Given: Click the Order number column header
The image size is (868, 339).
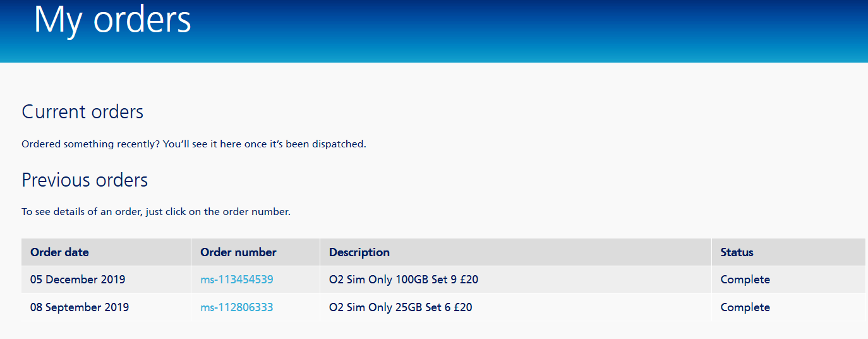Looking at the screenshot, I should click(238, 252).
